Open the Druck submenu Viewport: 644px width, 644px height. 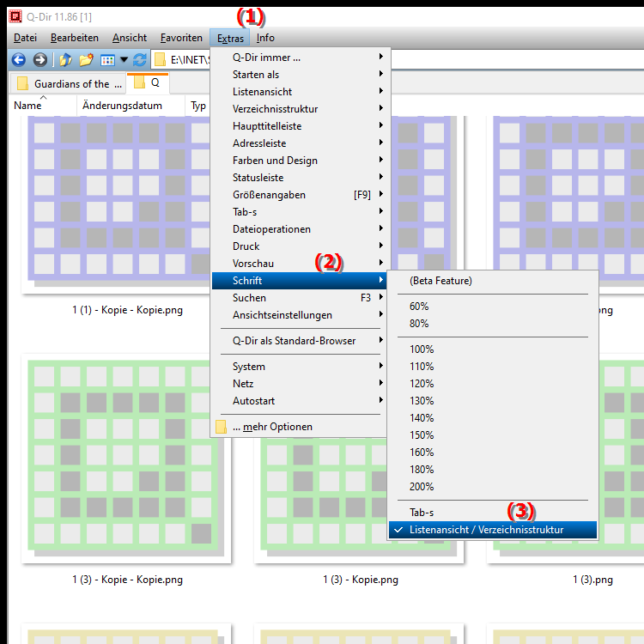[x=299, y=246]
